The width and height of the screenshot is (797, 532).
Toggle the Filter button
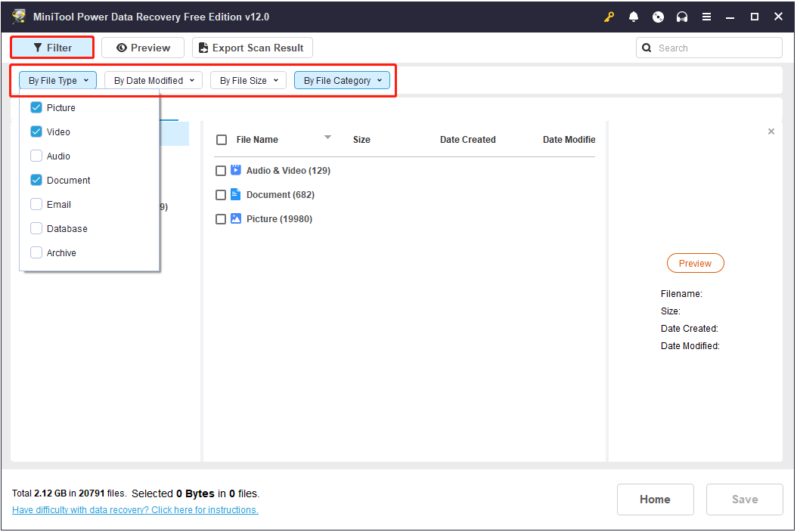52,48
